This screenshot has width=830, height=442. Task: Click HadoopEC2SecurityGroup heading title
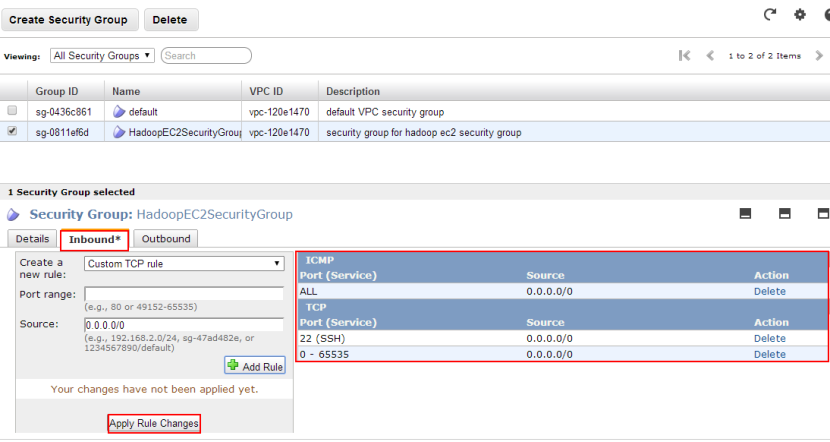coord(214,214)
